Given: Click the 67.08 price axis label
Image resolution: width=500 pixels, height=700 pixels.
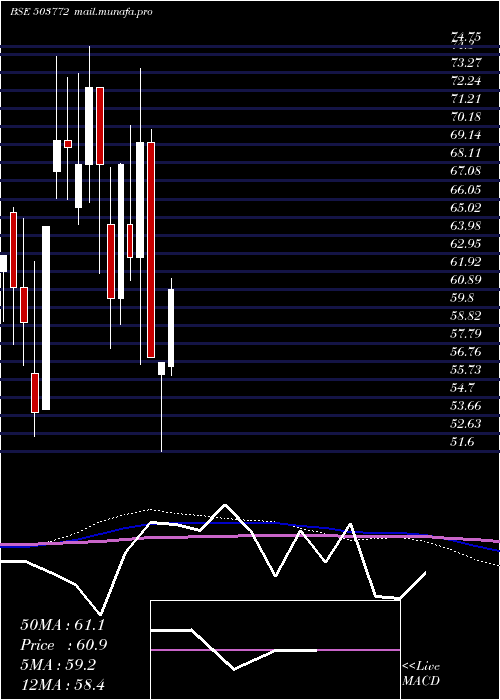Looking at the screenshot, I should pos(466,171).
